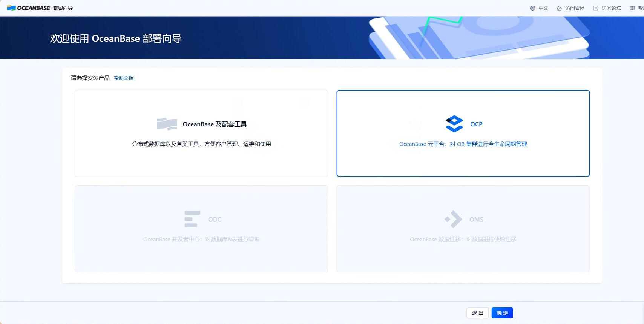Image resolution: width=644 pixels, height=324 pixels.
Task: Select the disabled OMS card title
Action: [x=476, y=220]
